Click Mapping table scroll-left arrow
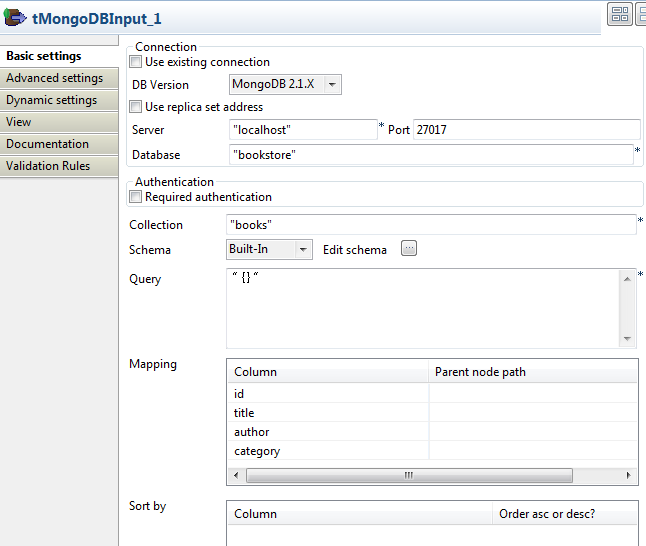The image size is (646, 546). [234, 476]
